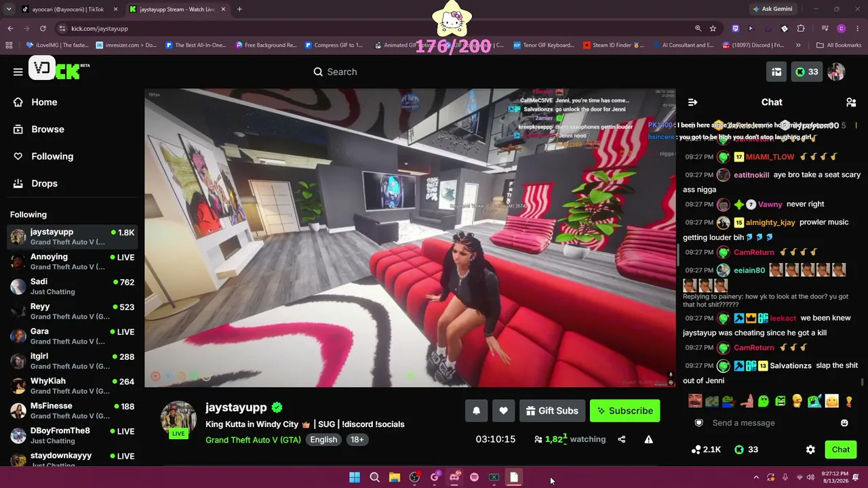The image size is (868, 488).
Task: Open the Annoying channel in Following list
Action: [x=72, y=262]
